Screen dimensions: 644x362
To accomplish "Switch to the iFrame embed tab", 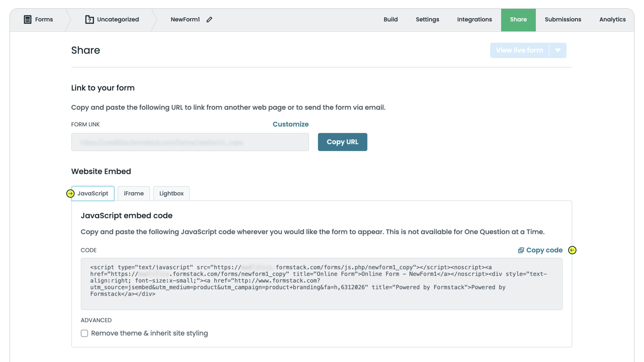I will pos(134,194).
